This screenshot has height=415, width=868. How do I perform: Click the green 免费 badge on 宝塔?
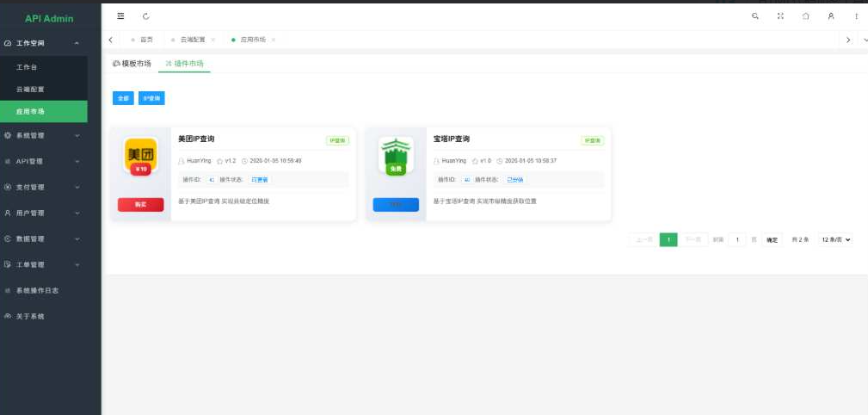pos(396,170)
